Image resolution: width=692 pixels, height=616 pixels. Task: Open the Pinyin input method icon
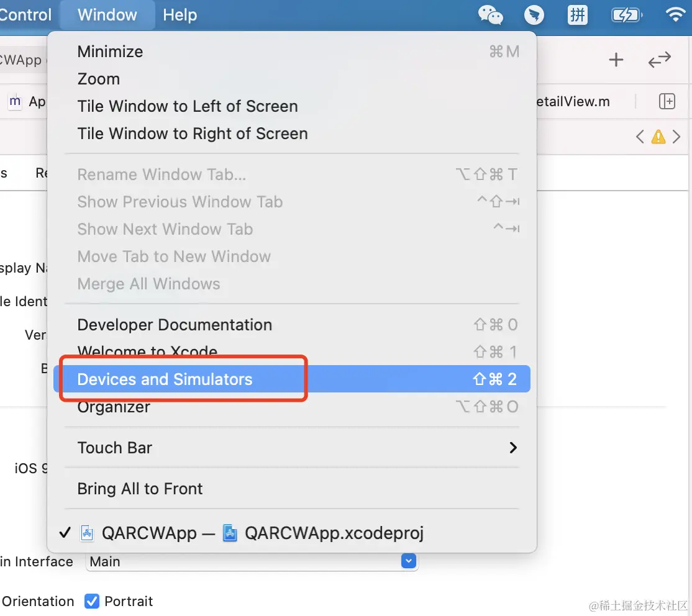click(x=577, y=15)
